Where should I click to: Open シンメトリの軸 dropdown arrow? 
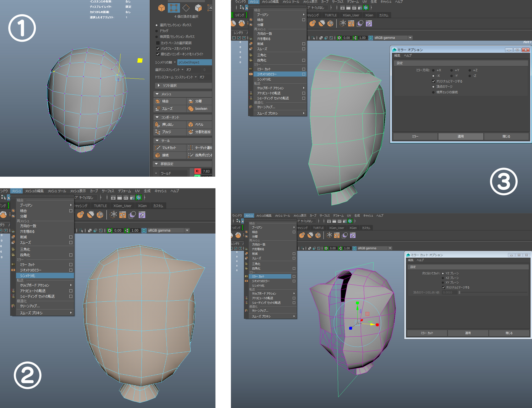[175, 62]
